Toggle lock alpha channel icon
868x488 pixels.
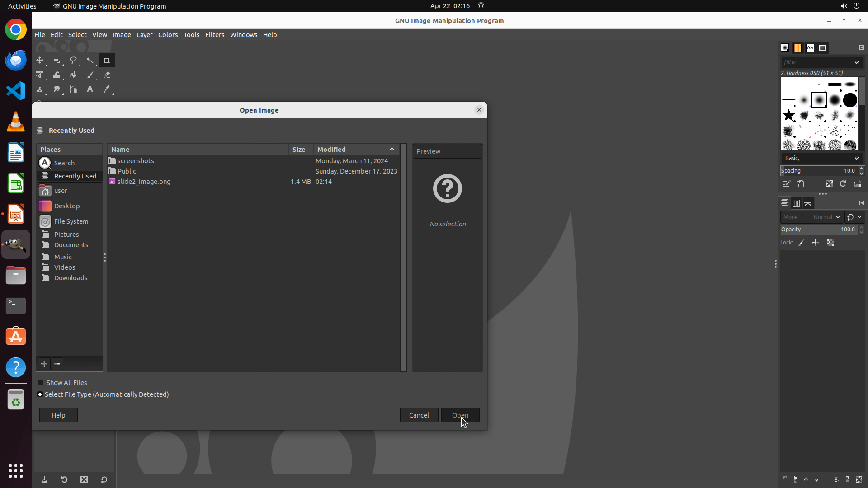(830, 243)
